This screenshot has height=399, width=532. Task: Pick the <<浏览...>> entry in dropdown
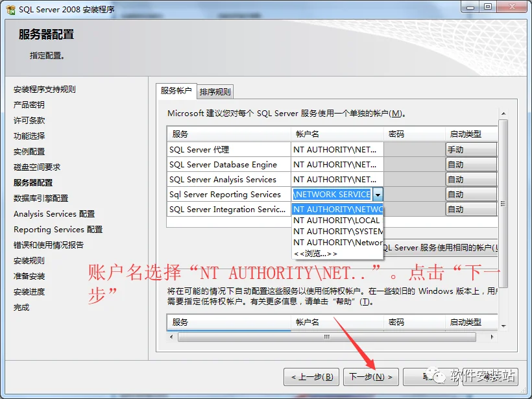click(337, 254)
